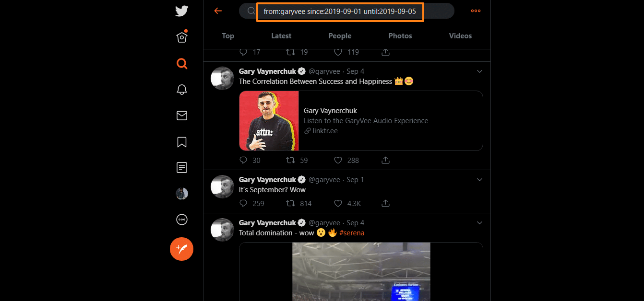Open Lists icon in sidebar
Viewport: 644px width, 301px height.
click(x=181, y=168)
